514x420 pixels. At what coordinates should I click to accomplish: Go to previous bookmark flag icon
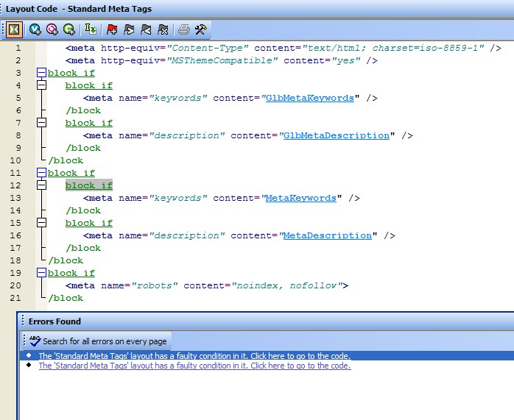click(x=146, y=29)
